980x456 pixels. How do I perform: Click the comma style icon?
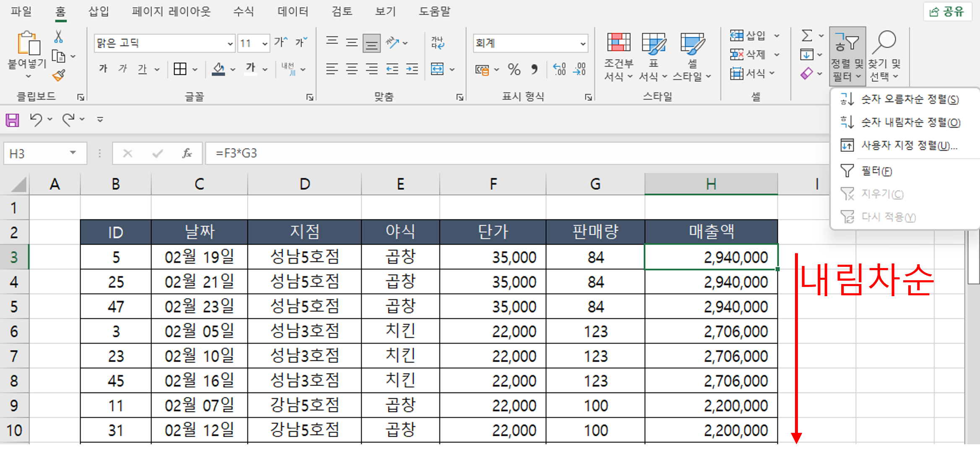(x=534, y=68)
